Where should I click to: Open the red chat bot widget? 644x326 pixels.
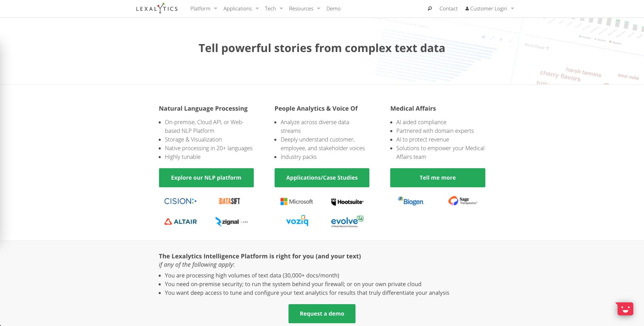(x=625, y=309)
